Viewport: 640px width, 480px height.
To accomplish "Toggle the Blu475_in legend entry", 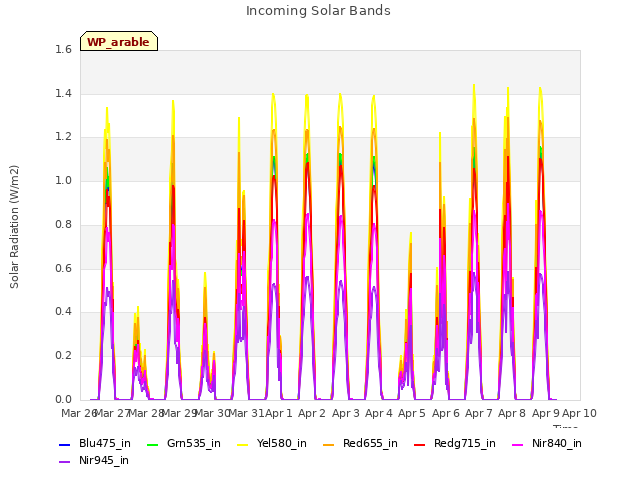I will coord(95,444).
